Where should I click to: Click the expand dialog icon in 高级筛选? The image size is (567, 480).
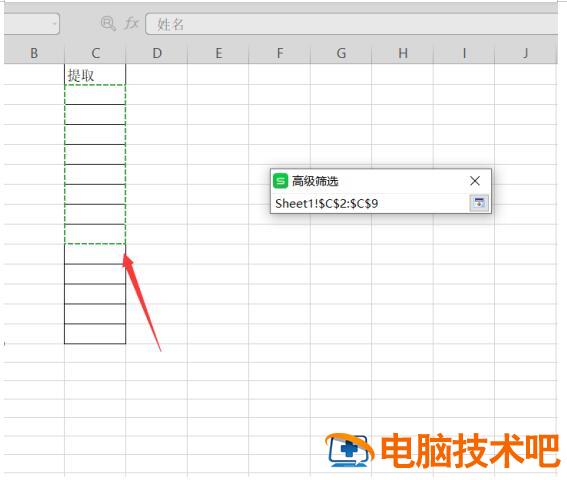tap(479, 203)
